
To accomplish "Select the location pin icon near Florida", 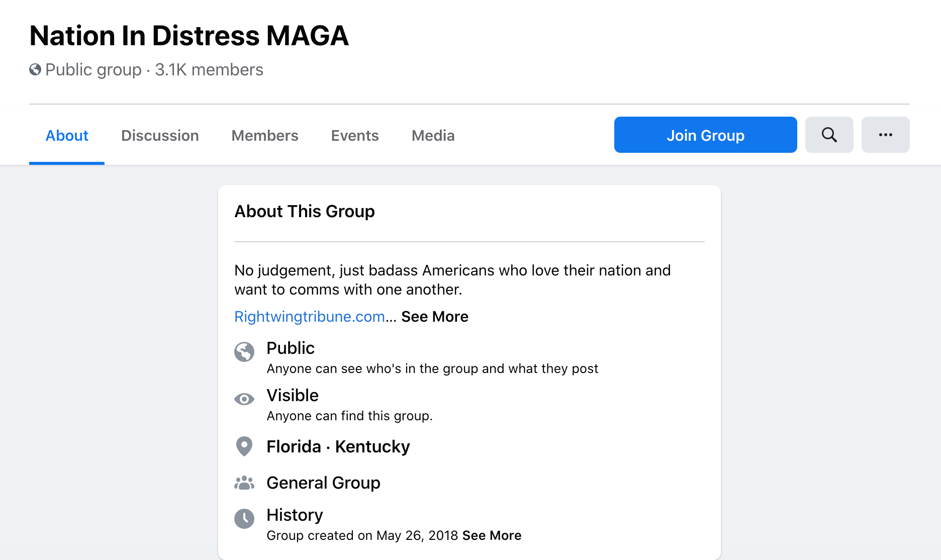I will coord(244,446).
